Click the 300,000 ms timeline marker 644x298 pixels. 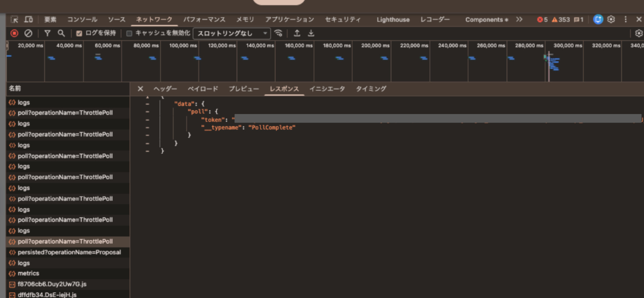(x=568, y=45)
